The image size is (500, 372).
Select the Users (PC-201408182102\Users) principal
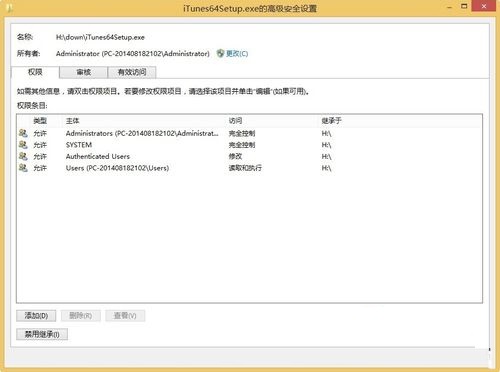click(x=117, y=168)
